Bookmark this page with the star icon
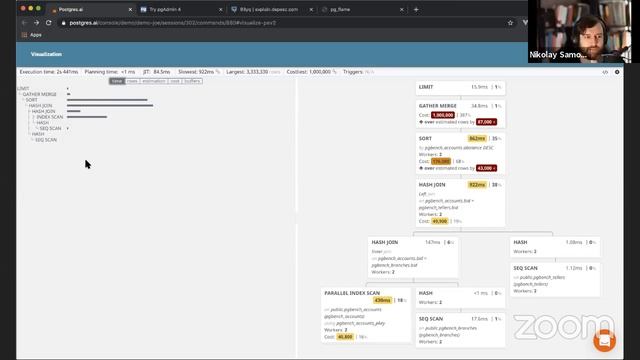The width and height of the screenshot is (640, 360). click(x=510, y=23)
